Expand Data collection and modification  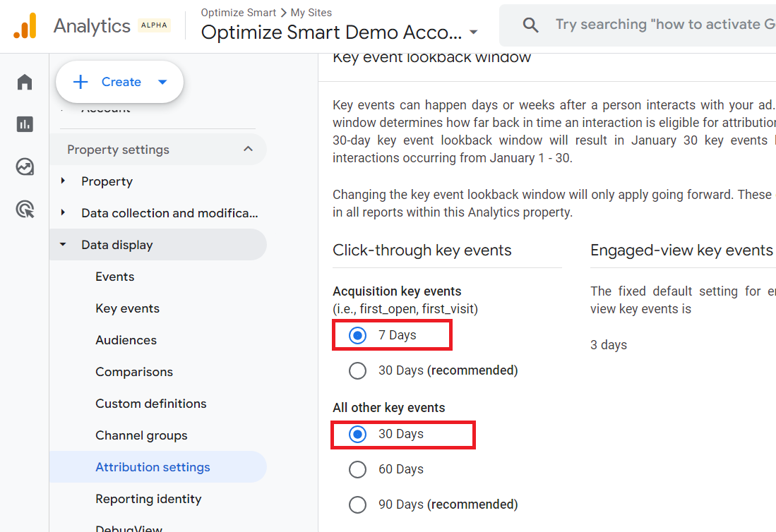click(64, 213)
